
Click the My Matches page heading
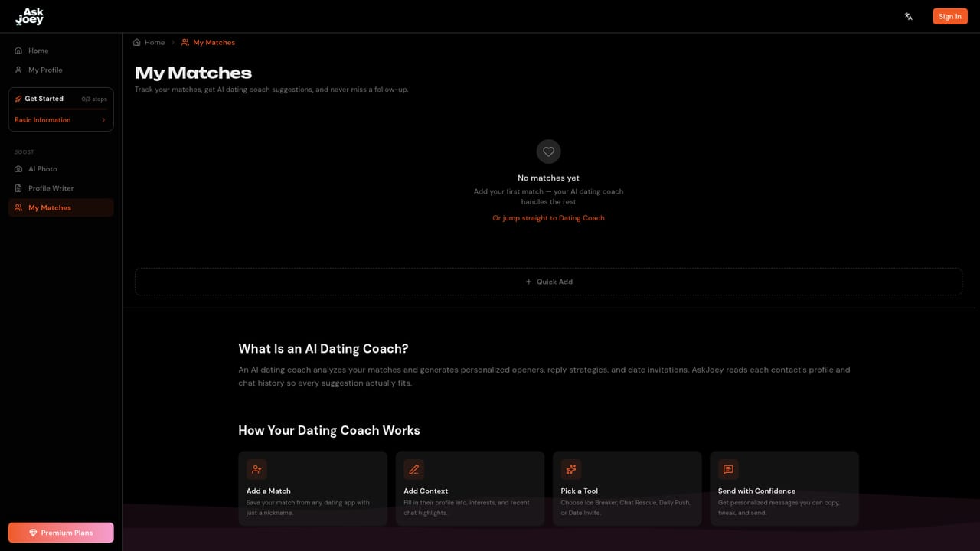[x=193, y=73]
